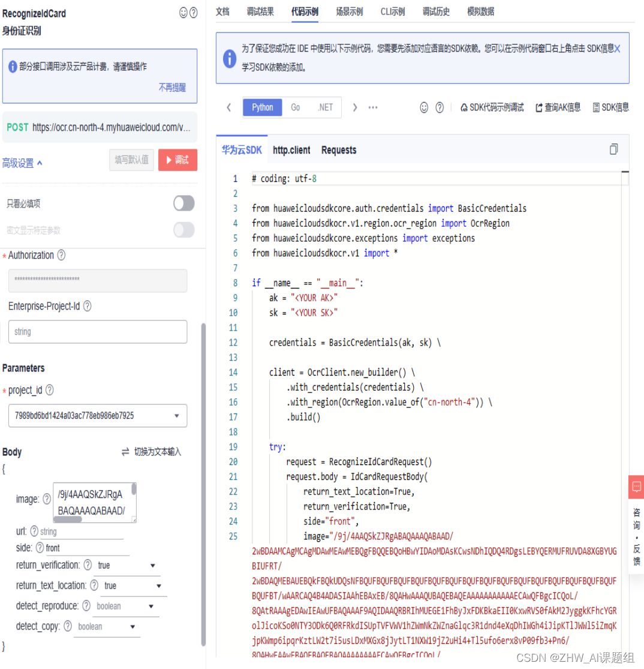This screenshot has height=669, width=644.
Task: Open help for side parameter
Action: (x=40, y=547)
